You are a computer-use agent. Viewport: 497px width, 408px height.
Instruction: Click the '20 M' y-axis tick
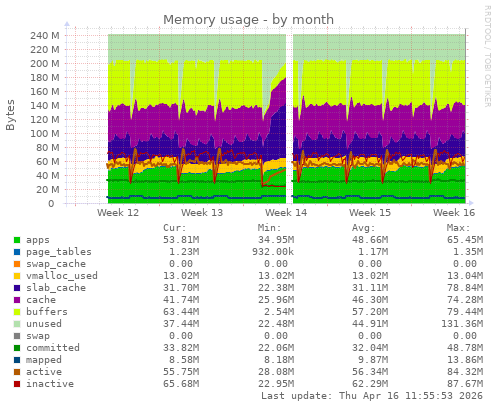[48, 189]
